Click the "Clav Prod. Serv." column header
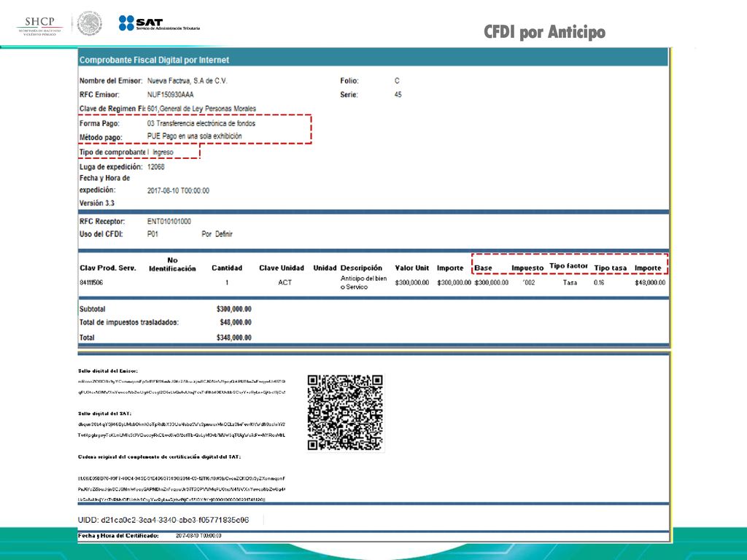 [108, 268]
